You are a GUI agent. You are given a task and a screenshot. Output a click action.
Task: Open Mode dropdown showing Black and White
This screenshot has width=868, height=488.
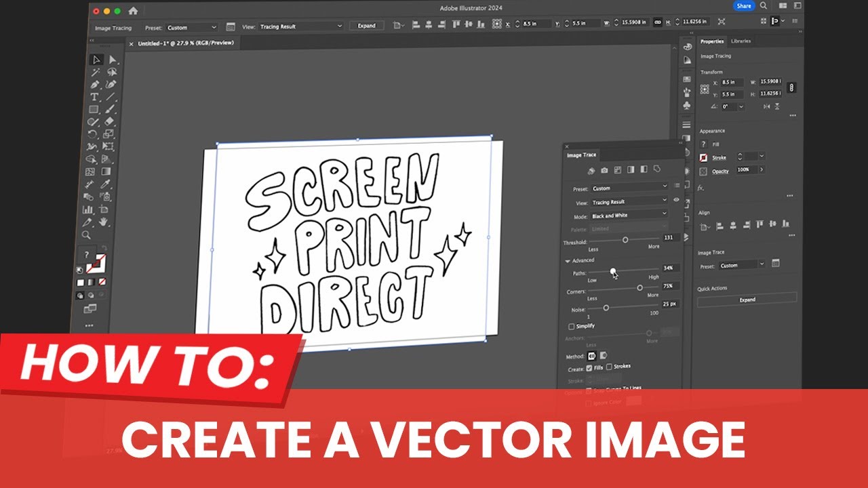click(x=629, y=215)
